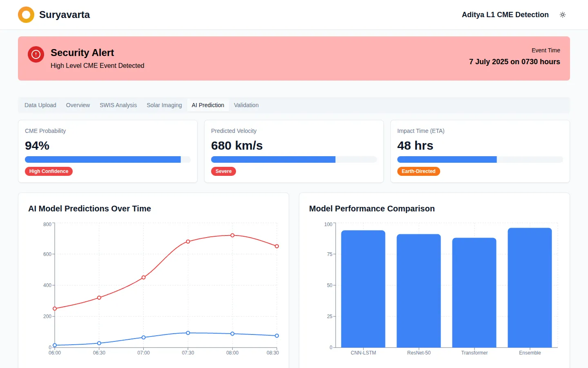Click the blue line point at 07:00
588x368 pixels.
143,337
